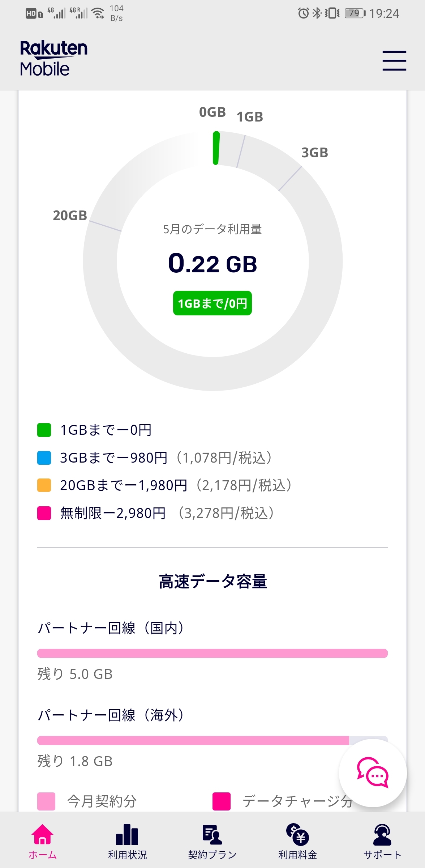Tap the orange 20GBまで legend swatch
Image resolution: width=425 pixels, height=868 pixels.
coord(44,485)
